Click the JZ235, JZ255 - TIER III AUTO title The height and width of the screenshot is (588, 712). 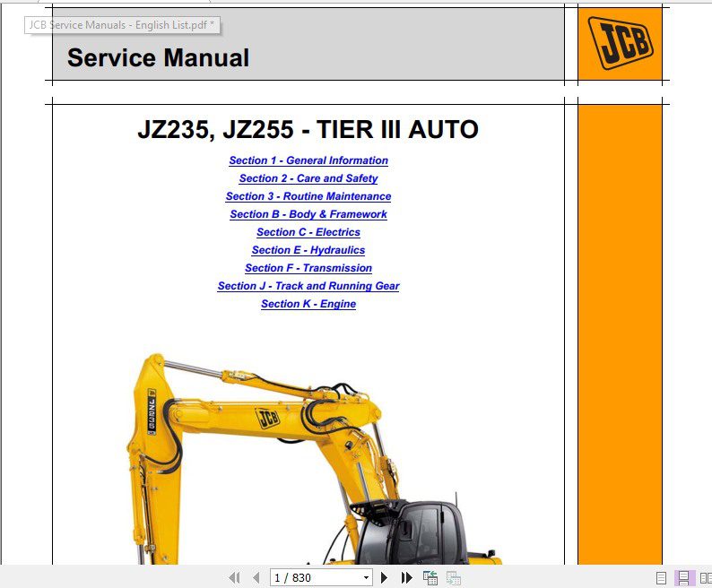click(x=308, y=129)
